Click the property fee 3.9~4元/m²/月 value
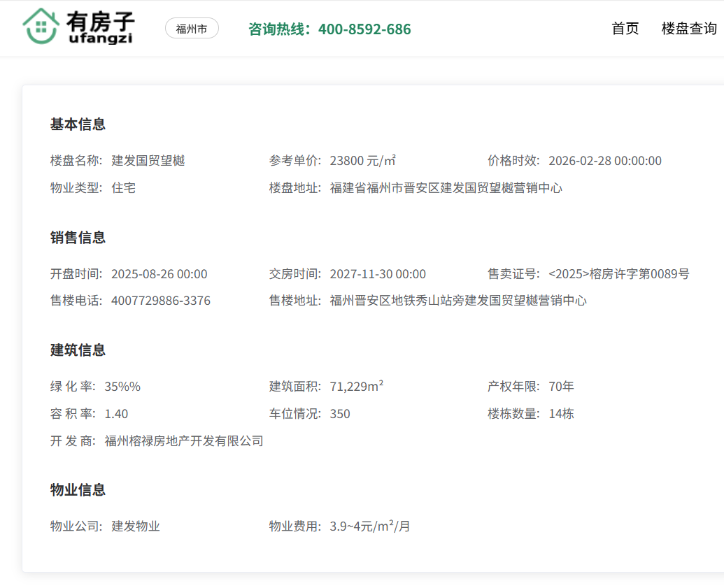724x588 pixels. (369, 526)
